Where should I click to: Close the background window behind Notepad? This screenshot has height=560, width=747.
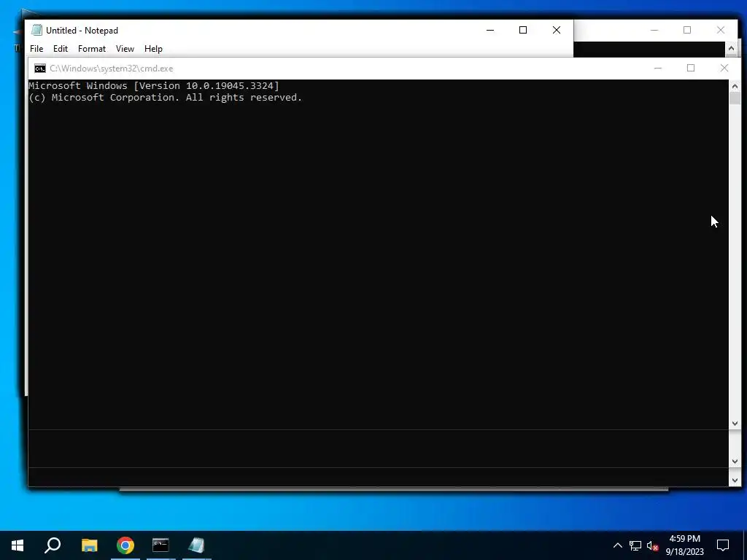[x=721, y=30]
